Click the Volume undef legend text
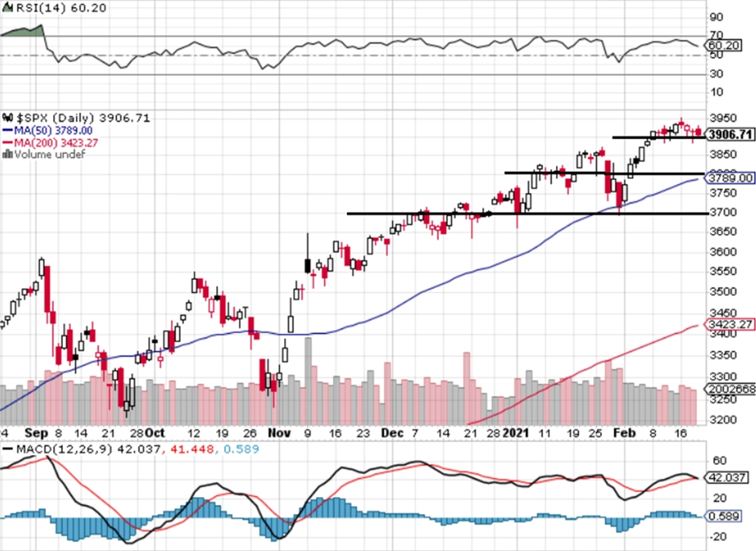This screenshot has height=551, width=756. (50, 154)
